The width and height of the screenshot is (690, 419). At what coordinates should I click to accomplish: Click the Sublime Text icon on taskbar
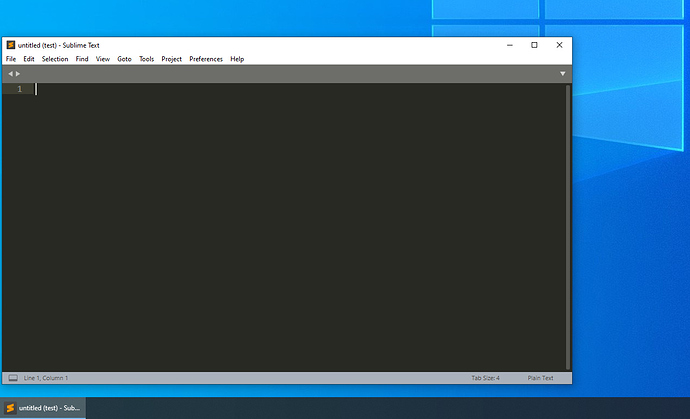click(x=10, y=408)
